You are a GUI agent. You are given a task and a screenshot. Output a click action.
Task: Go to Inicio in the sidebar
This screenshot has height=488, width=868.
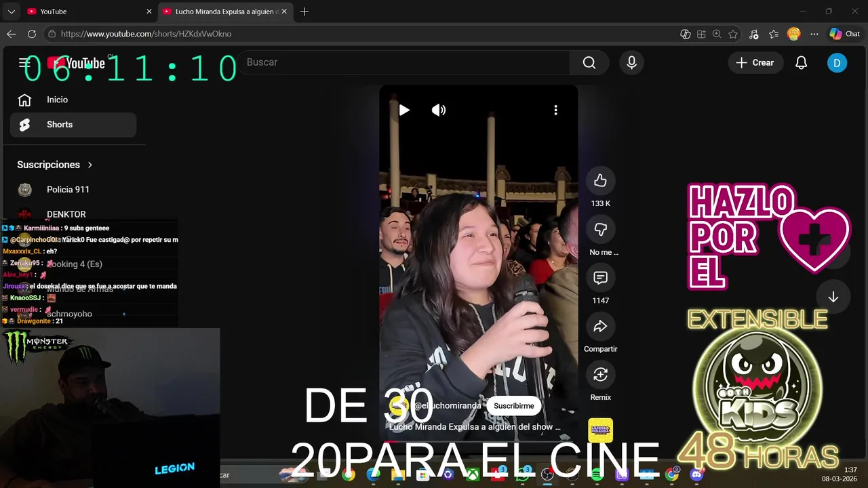(x=73, y=100)
